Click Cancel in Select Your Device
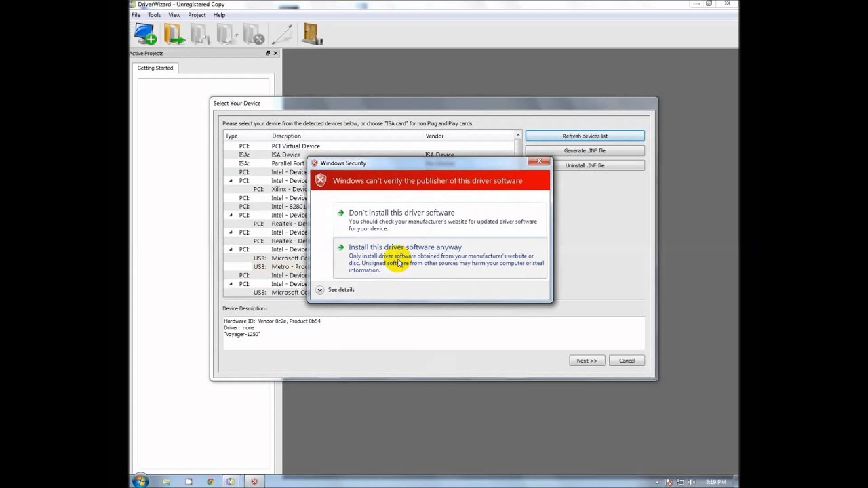The height and width of the screenshot is (488, 868). pos(627,361)
